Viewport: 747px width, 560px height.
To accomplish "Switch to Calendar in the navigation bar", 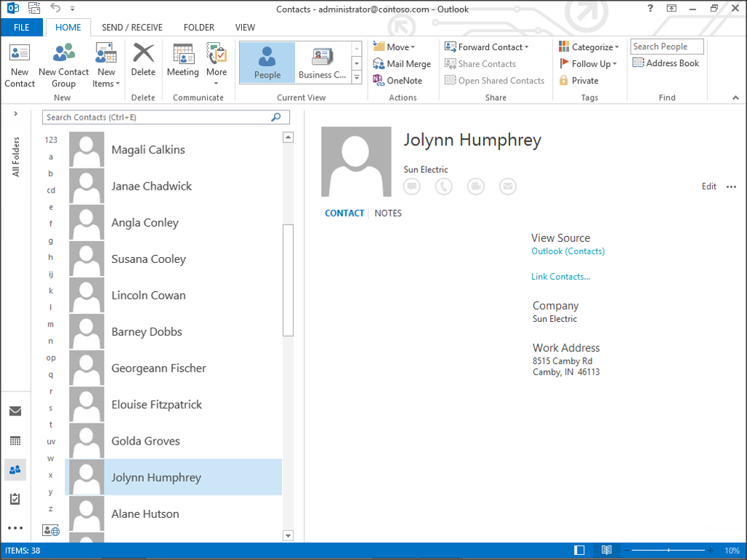I will 15,441.
